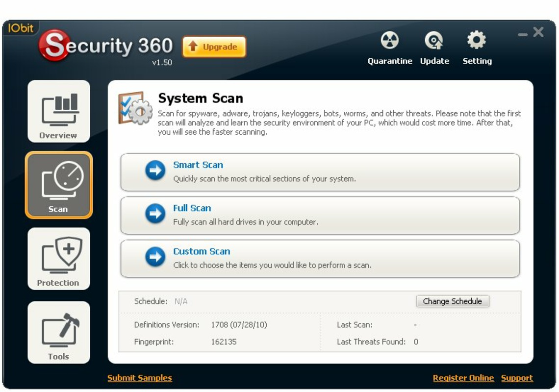Click the System Scan heading

point(201,98)
